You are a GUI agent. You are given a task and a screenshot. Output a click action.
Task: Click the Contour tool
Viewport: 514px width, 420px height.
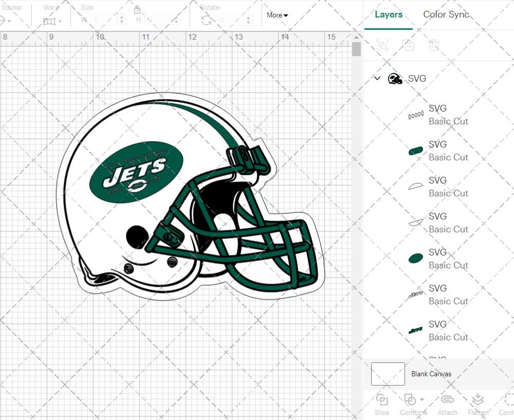point(507,405)
